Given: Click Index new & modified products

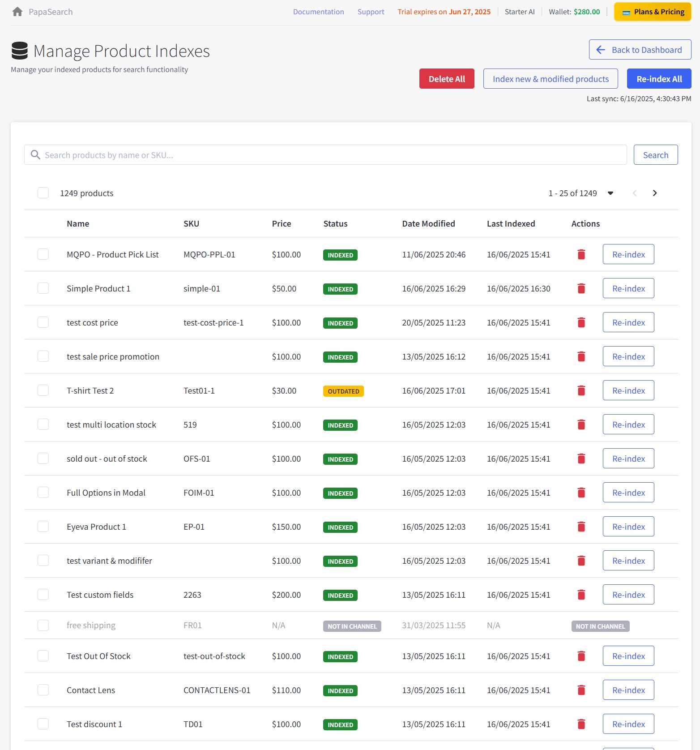Looking at the screenshot, I should [551, 79].
